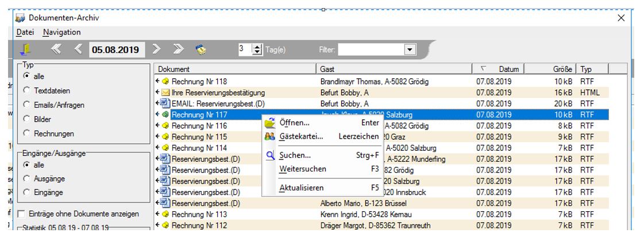Click the yellow icon of Rechnung Nr 113
This screenshot has height=244, width=644.
click(x=165, y=214)
